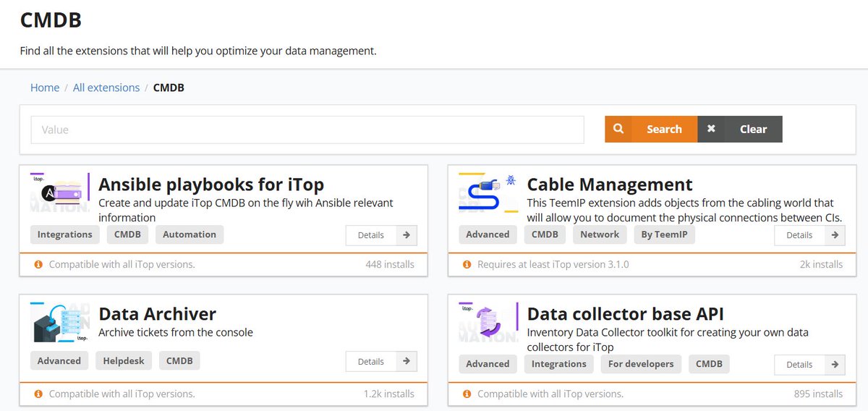Click the '2k installs' text
Screen dimensions: 868x411
point(822,265)
